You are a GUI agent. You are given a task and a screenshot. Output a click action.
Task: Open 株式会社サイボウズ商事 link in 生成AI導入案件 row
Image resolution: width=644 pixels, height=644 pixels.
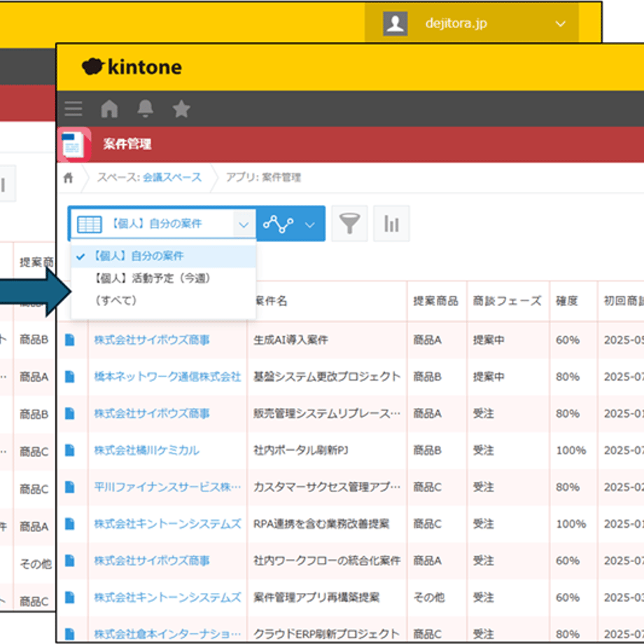click(x=152, y=340)
